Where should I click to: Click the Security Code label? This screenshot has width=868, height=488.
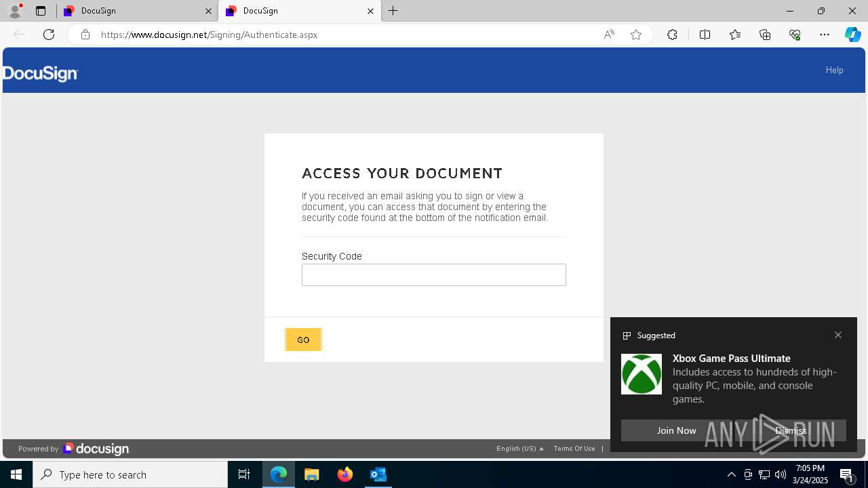click(332, 256)
